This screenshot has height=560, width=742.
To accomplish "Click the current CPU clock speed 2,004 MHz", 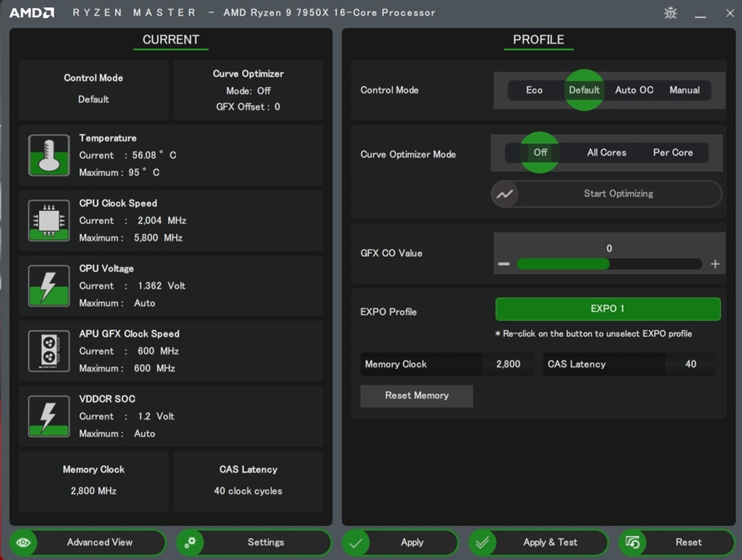I will click(x=162, y=221).
